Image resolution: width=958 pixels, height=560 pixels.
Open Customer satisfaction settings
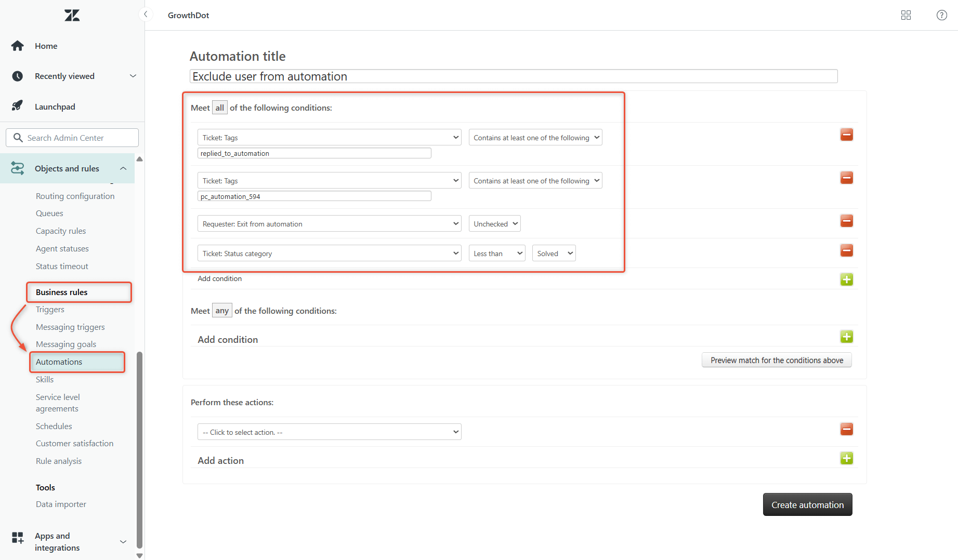(x=74, y=443)
